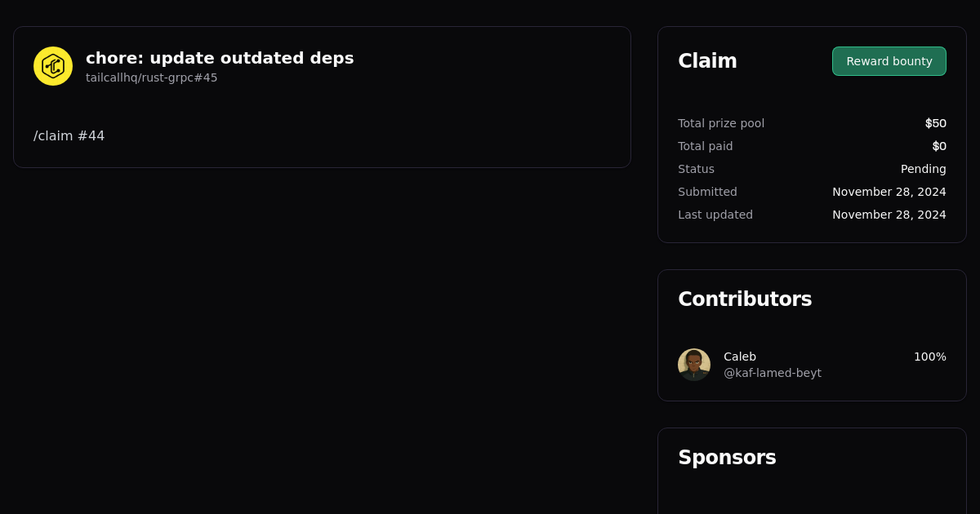Click the Status row label
980x514 pixels.
pyautogui.click(x=696, y=169)
